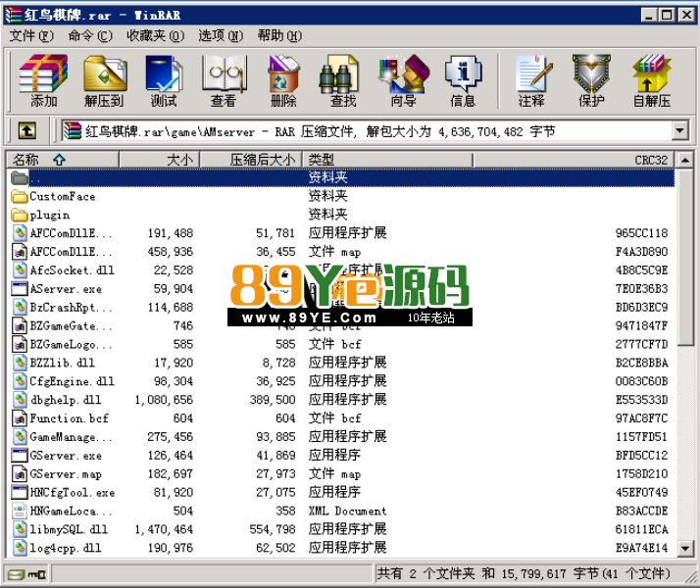Open the 命令(C) menu
This screenshot has width=700, height=588.
pos(90,35)
